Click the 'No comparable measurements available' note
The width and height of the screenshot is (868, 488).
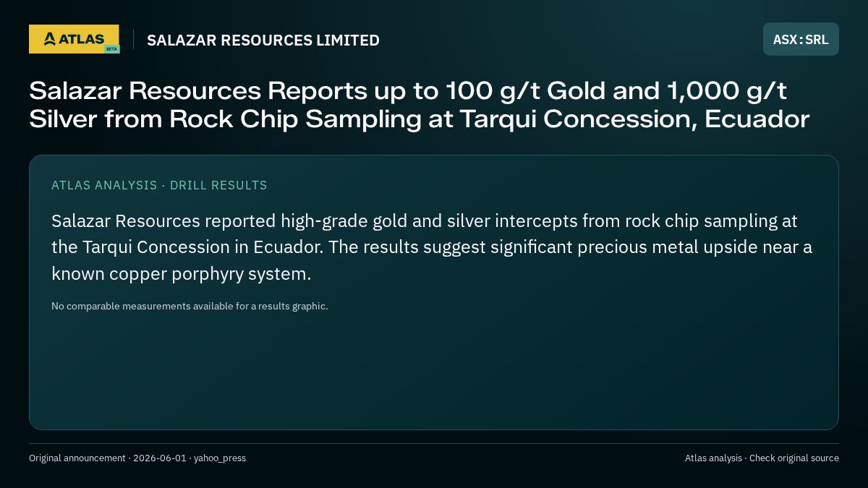click(x=190, y=306)
